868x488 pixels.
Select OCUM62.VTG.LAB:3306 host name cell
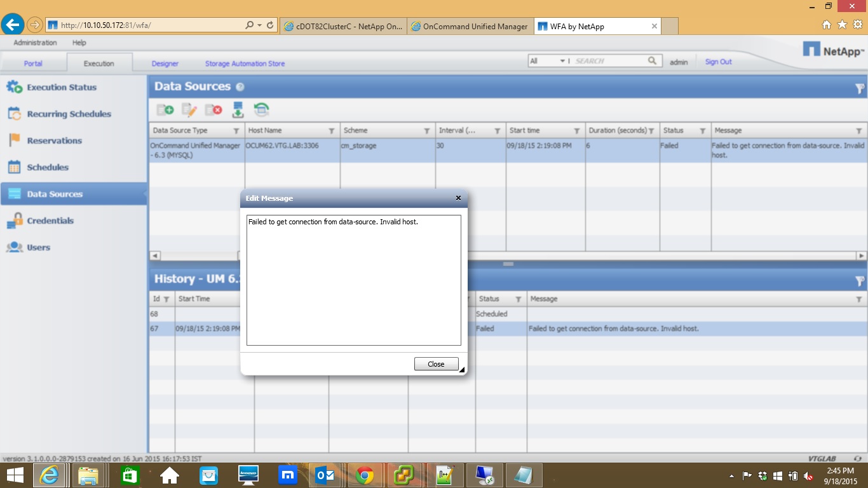point(292,150)
